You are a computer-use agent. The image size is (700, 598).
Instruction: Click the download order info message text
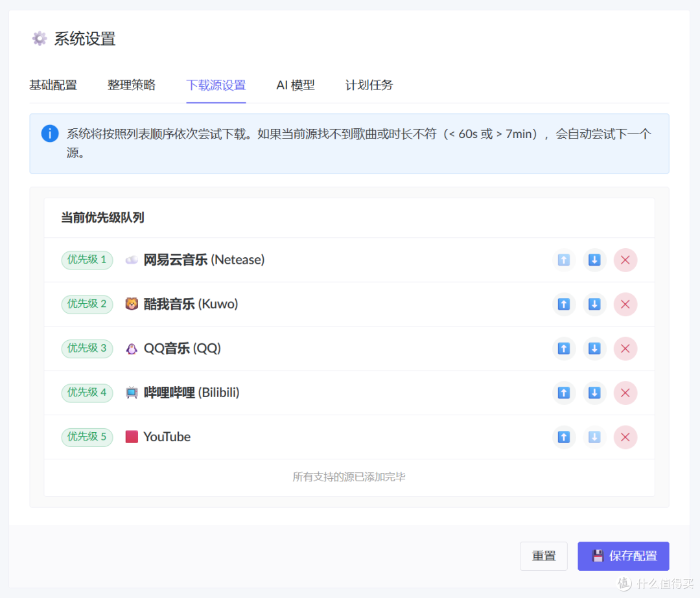pyautogui.click(x=359, y=143)
